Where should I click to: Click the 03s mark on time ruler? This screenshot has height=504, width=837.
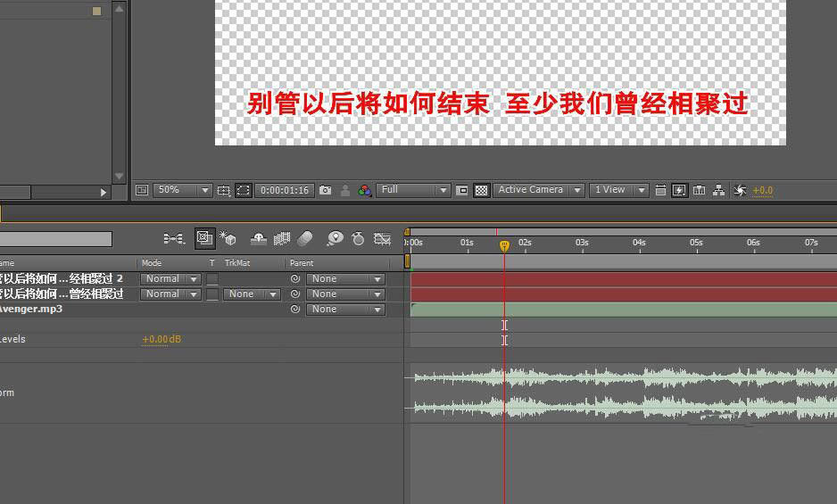pyautogui.click(x=582, y=243)
